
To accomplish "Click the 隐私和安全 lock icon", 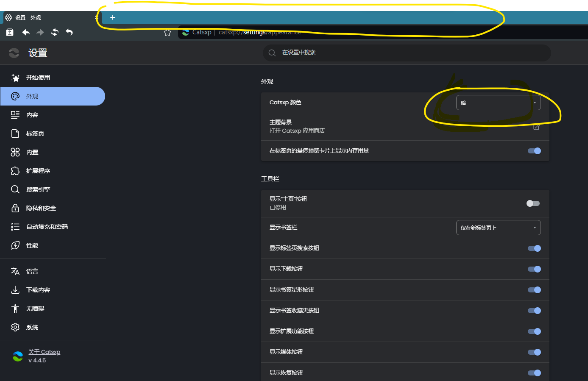I will click(x=15, y=208).
